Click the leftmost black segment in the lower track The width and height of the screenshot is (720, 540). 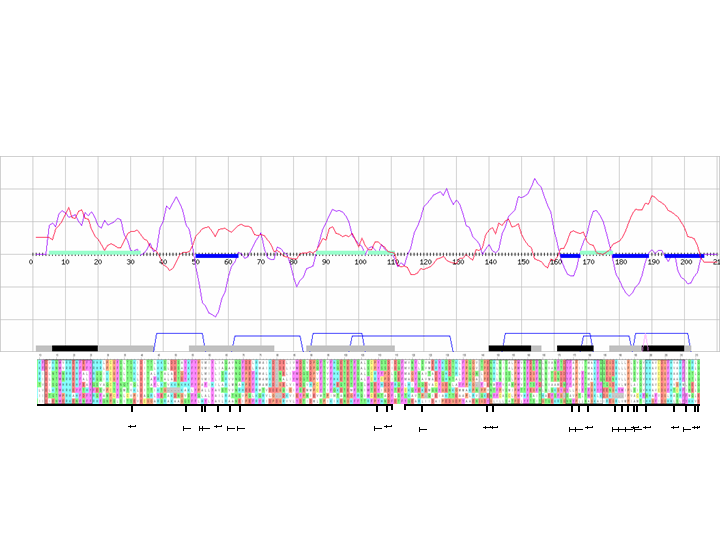75,348
